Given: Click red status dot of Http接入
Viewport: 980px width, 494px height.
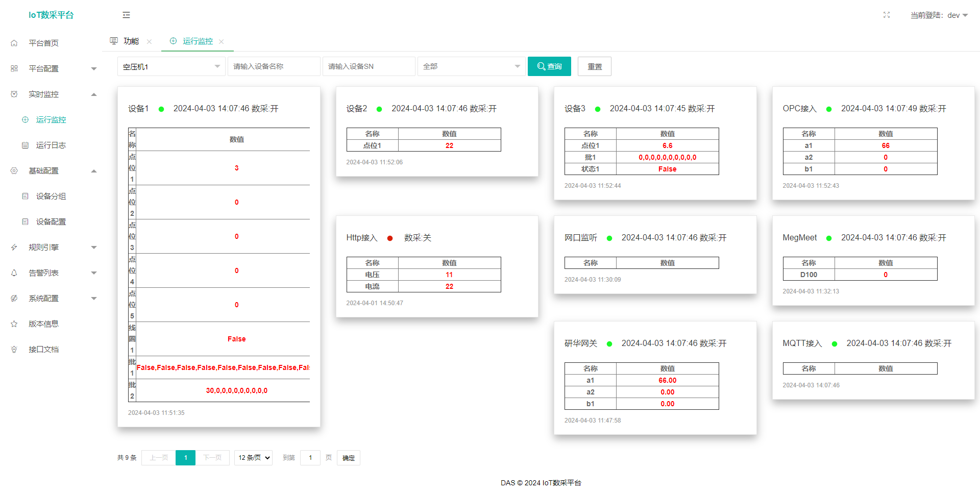Looking at the screenshot, I should point(390,238).
